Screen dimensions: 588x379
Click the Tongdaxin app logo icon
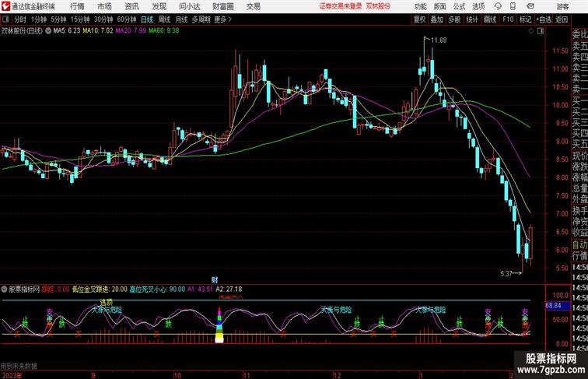(5, 6)
